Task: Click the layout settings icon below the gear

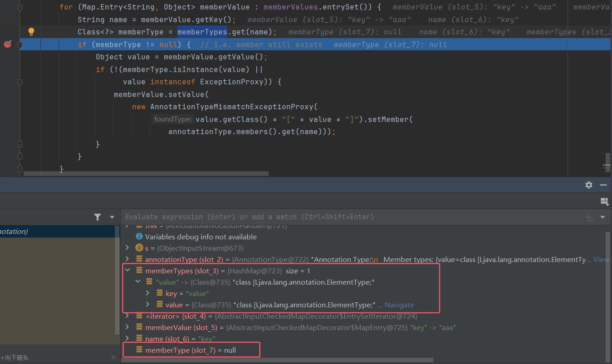Action: pos(604,201)
